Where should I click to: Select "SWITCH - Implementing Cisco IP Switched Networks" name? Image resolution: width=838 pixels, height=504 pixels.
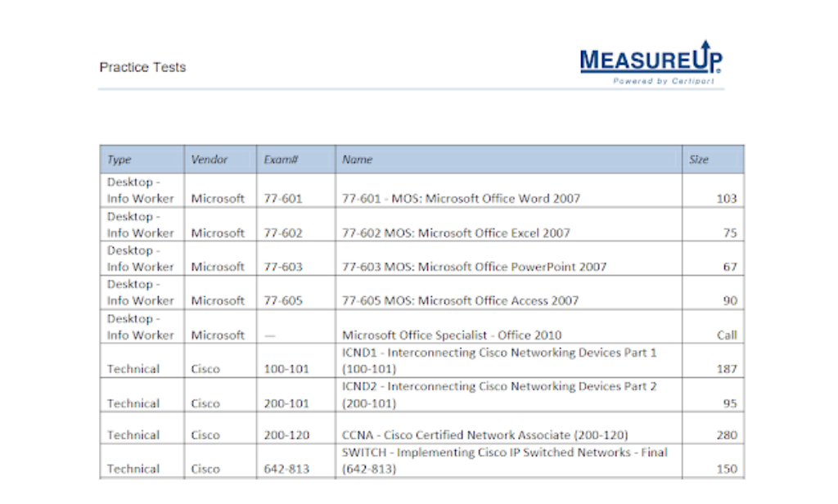505,461
